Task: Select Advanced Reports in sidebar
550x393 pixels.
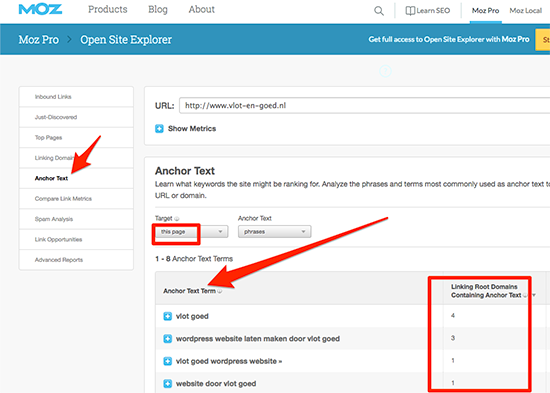Action: click(x=76, y=260)
